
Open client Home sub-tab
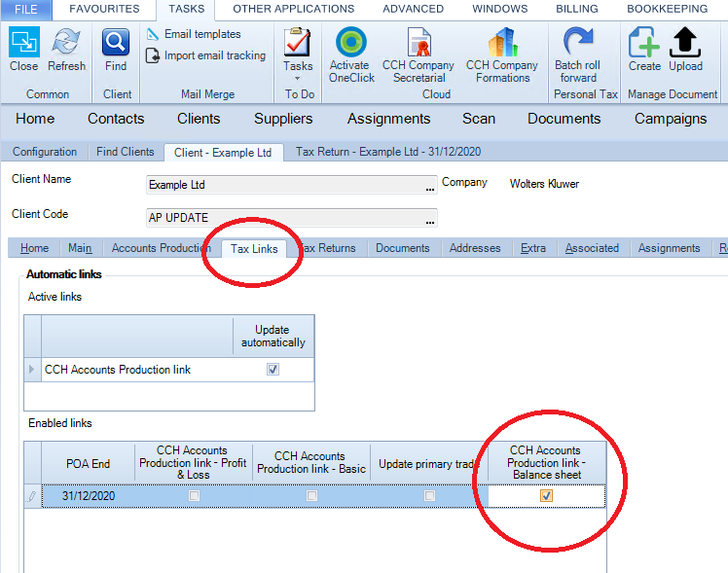pyautogui.click(x=34, y=248)
